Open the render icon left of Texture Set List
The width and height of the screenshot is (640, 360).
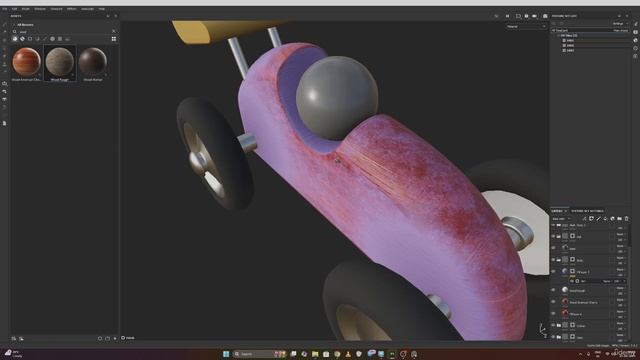(x=545, y=16)
